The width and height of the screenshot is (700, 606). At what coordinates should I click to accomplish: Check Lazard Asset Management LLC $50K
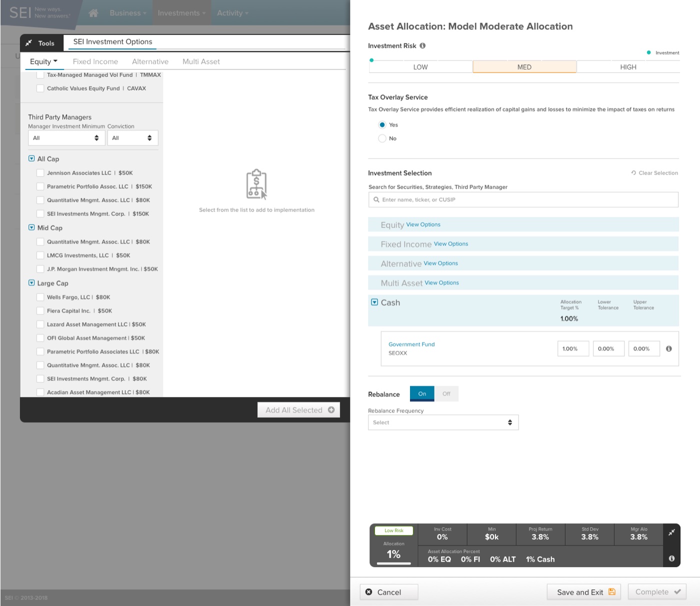(x=40, y=324)
